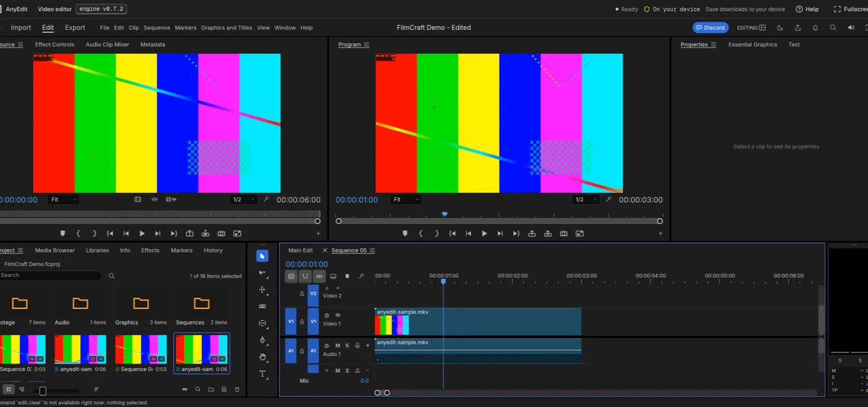Screen dimensions: 868x407
Task: Click the Discord button
Action: [x=710, y=27]
